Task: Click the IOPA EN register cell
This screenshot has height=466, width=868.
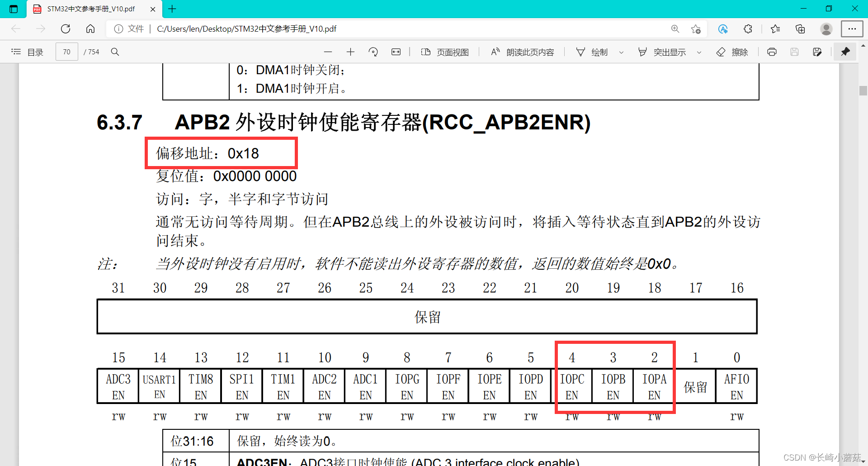Action: pyautogui.click(x=654, y=386)
